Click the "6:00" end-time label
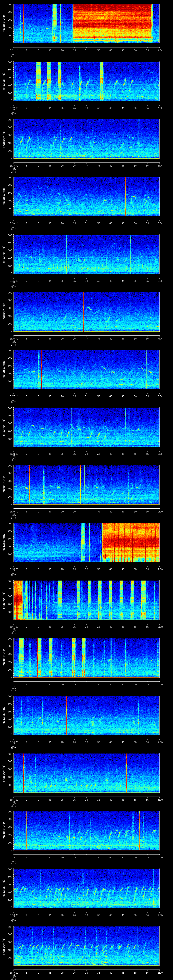173x980 pixels. [160, 281]
